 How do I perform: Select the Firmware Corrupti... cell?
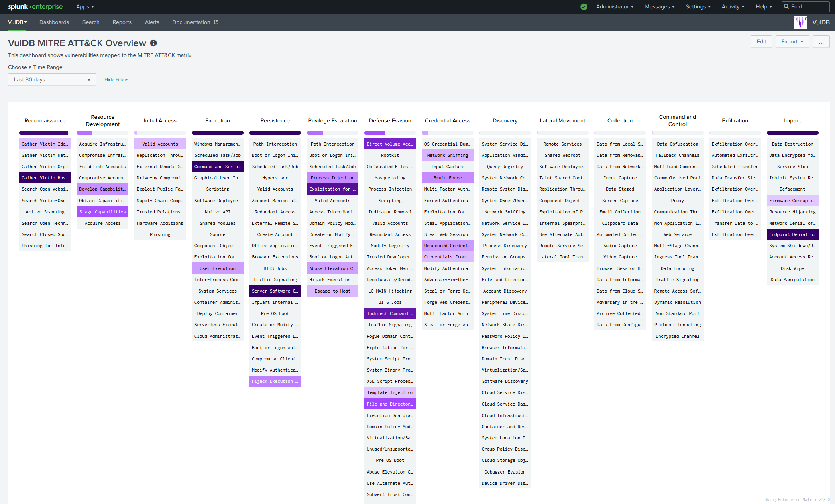[x=792, y=201]
